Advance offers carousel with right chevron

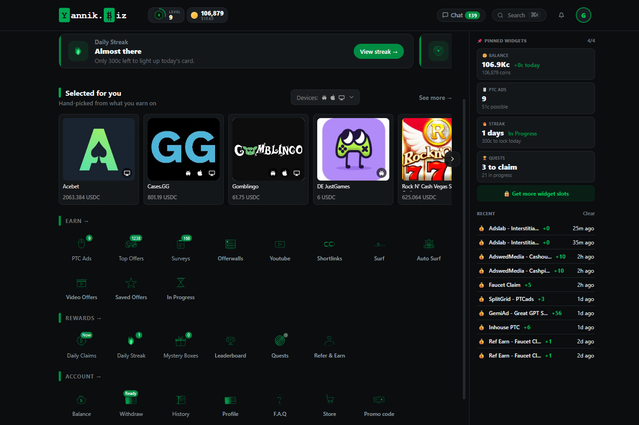452,159
